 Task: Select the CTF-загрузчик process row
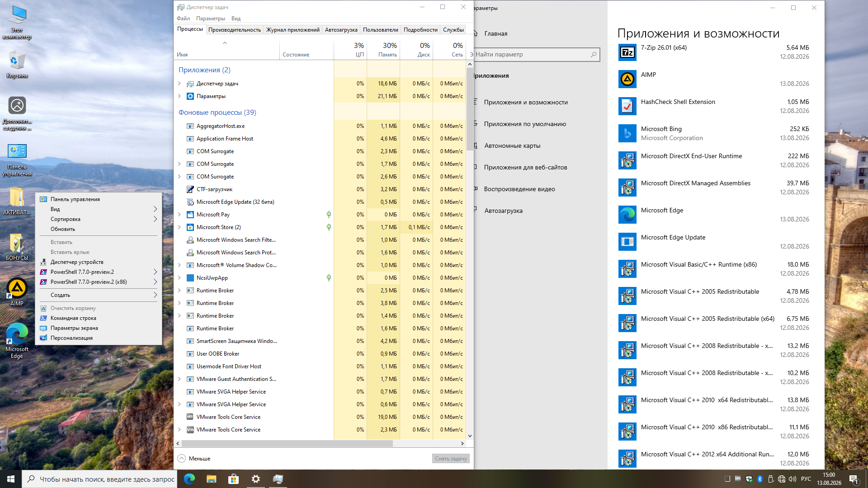[321, 189]
